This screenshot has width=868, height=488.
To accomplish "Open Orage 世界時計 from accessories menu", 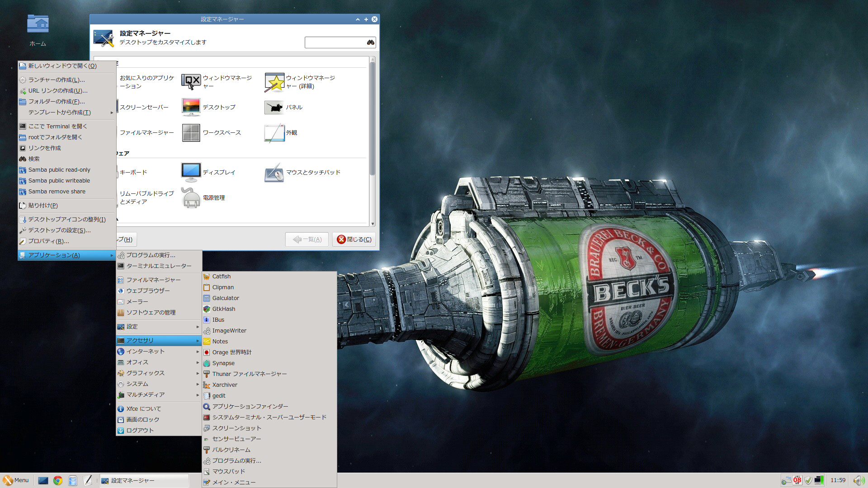I will tap(269, 352).
